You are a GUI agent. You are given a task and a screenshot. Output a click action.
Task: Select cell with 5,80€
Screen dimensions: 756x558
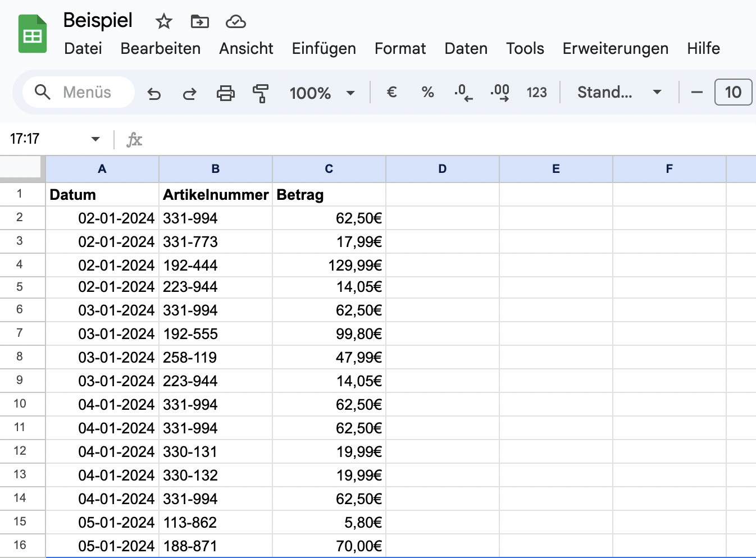tap(329, 522)
